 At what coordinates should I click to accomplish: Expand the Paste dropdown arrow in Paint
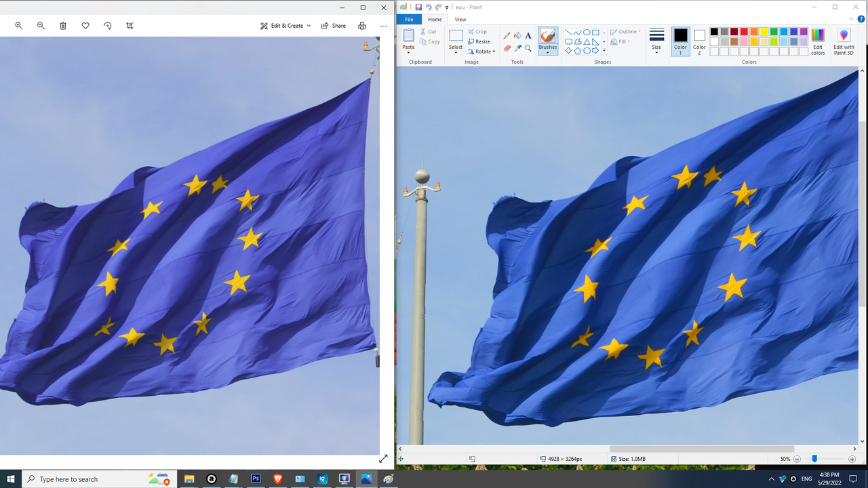(x=408, y=52)
